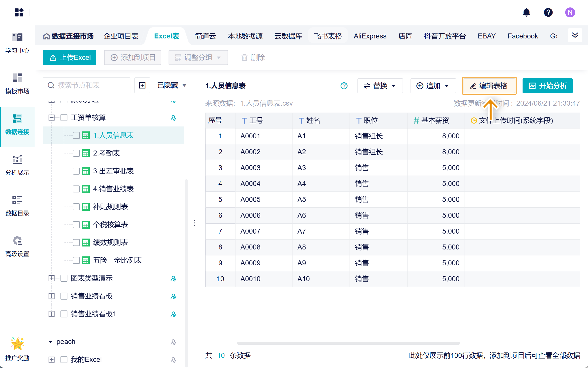Viewport: 588px width, 368px height.
Task: Expand the 图表类型演示 tree node
Action: (52, 278)
